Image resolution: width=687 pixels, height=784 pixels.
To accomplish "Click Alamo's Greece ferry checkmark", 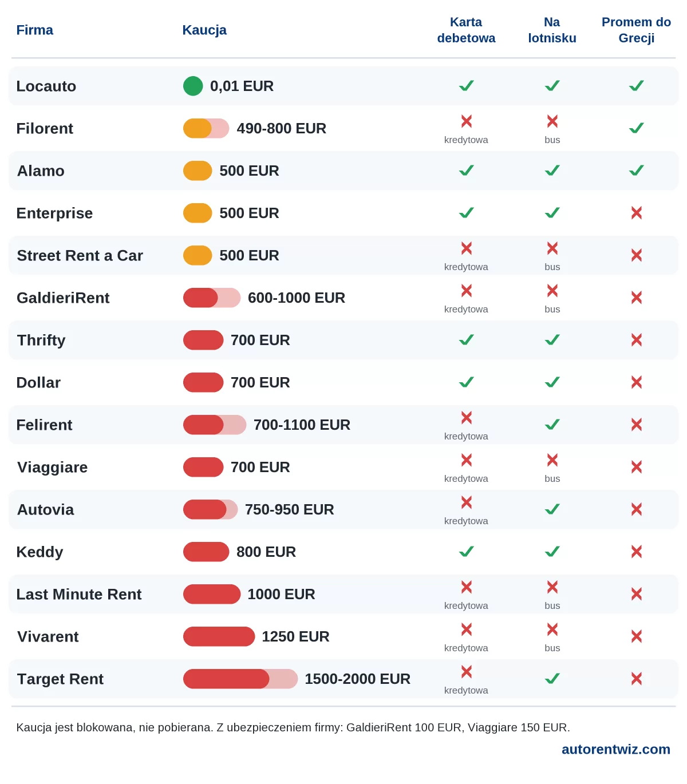I will pyautogui.click(x=636, y=171).
